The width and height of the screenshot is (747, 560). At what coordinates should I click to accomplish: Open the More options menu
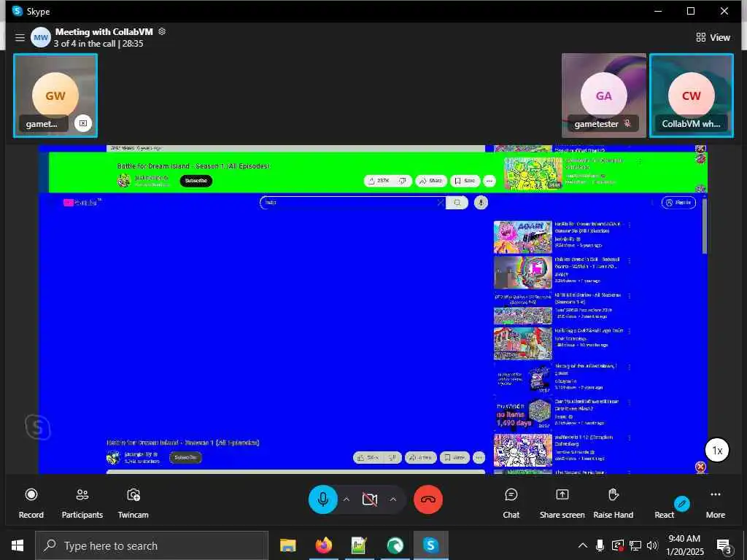pos(716,503)
